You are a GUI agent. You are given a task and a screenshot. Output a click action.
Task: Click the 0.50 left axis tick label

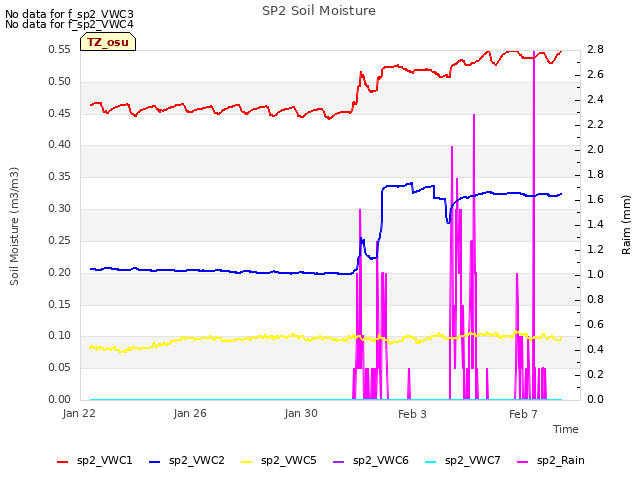(x=60, y=81)
